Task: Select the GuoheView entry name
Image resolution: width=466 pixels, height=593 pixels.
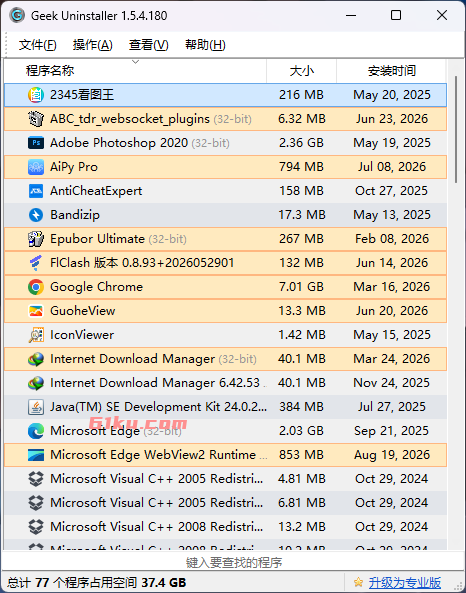Action: coord(82,311)
